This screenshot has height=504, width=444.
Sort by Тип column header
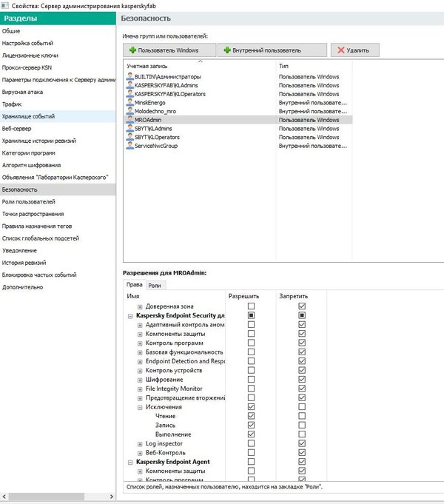(314, 66)
